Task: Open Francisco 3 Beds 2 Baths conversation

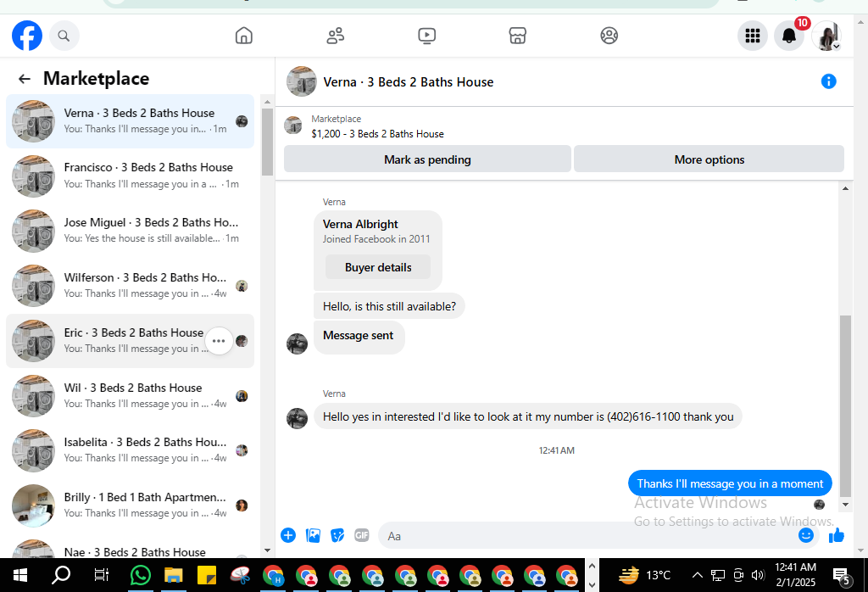Action: 130,176
